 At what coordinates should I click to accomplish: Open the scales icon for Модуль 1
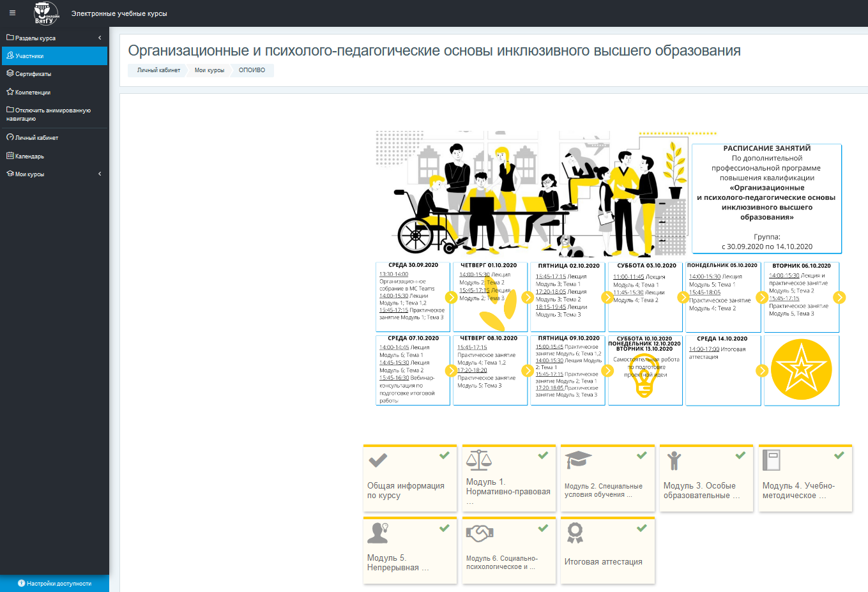(478, 460)
